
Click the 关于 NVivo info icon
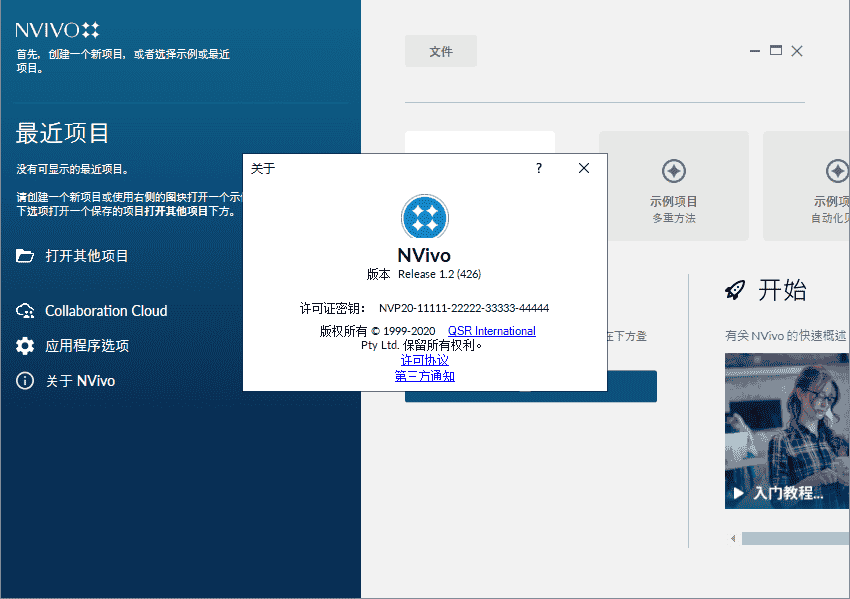pos(24,381)
